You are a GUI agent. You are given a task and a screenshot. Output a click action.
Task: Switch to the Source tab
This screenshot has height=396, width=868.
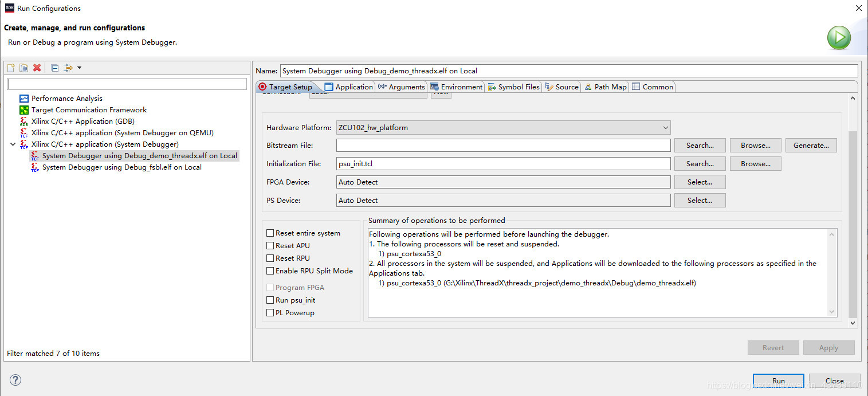(562, 87)
